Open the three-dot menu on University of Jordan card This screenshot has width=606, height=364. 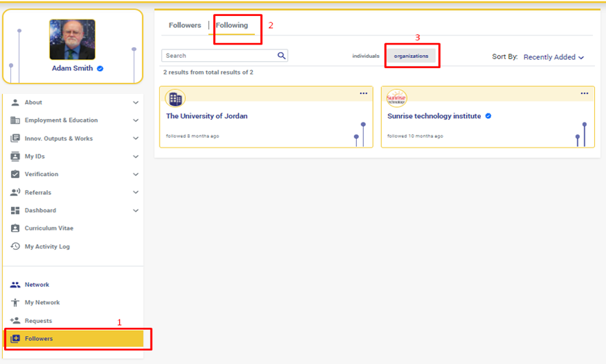pyautogui.click(x=363, y=94)
